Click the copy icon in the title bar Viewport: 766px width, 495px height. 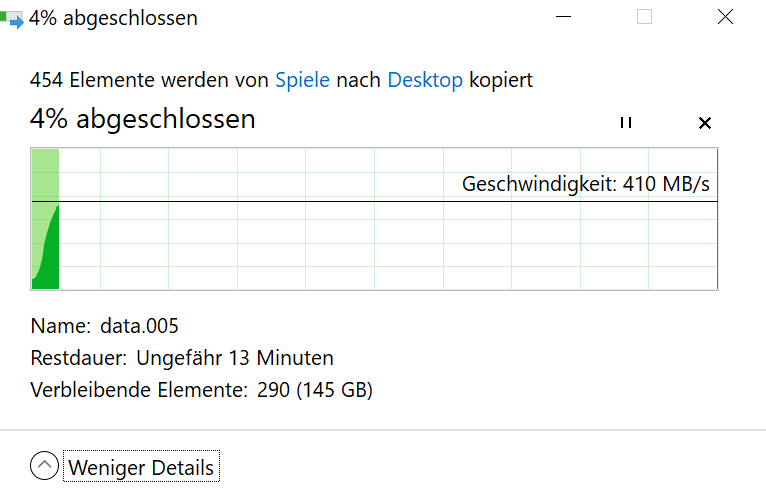12,19
